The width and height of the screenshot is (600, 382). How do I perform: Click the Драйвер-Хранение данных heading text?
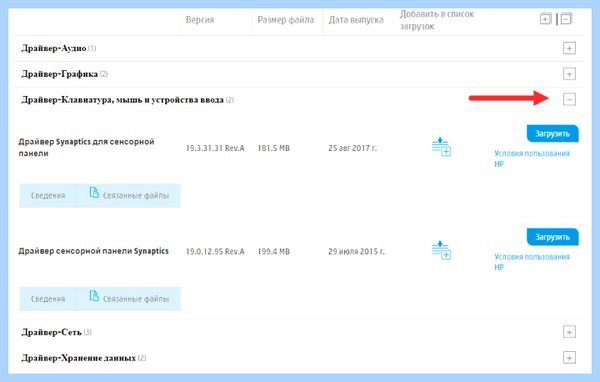(78, 358)
